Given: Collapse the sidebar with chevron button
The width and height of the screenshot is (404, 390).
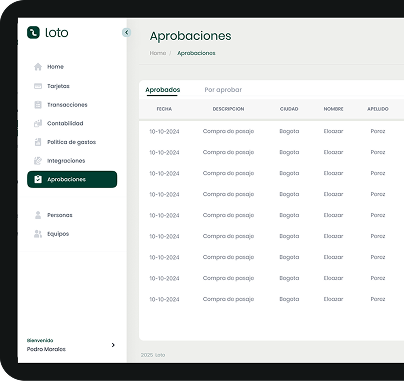Looking at the screenshot, I should [126, 32].
